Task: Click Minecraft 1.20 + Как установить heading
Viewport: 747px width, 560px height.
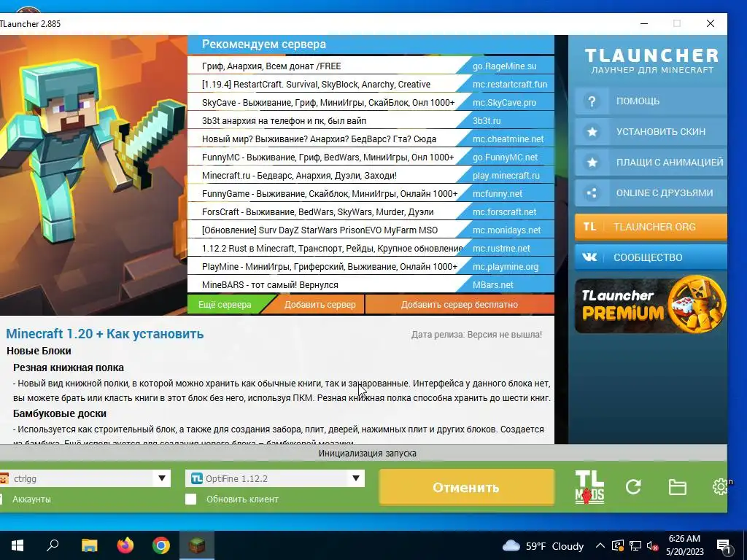Action: tap(105, 334)
